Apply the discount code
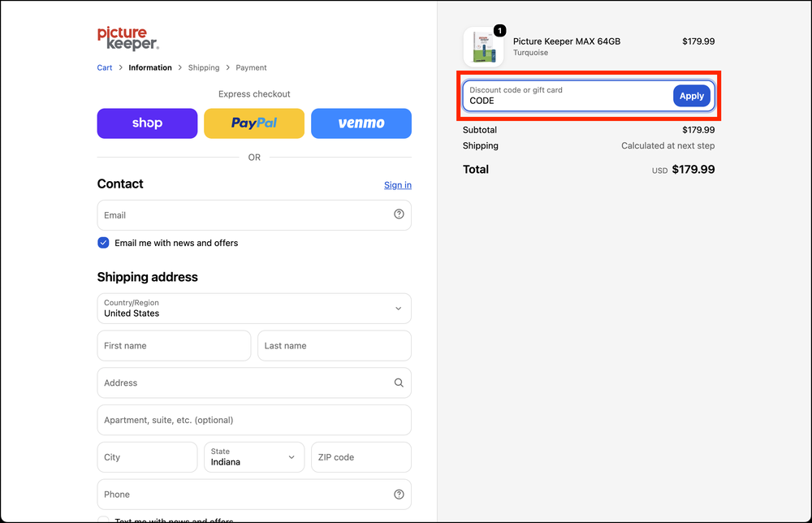This screenshot has width=812, height=523. (x=692, y=96)
